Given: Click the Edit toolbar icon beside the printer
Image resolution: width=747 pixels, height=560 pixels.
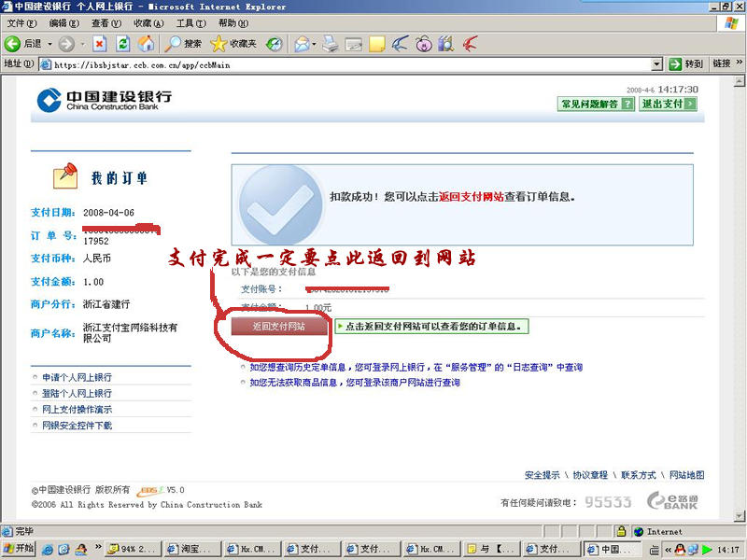Looking at the screenshot, I should click(x=354, y=44).
